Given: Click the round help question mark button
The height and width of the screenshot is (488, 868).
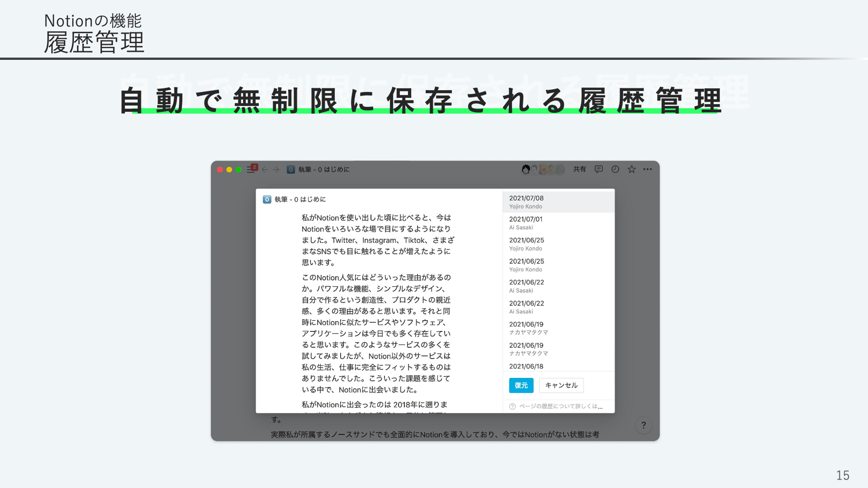Looking at the screenshot, I should (x=643, y=425).
